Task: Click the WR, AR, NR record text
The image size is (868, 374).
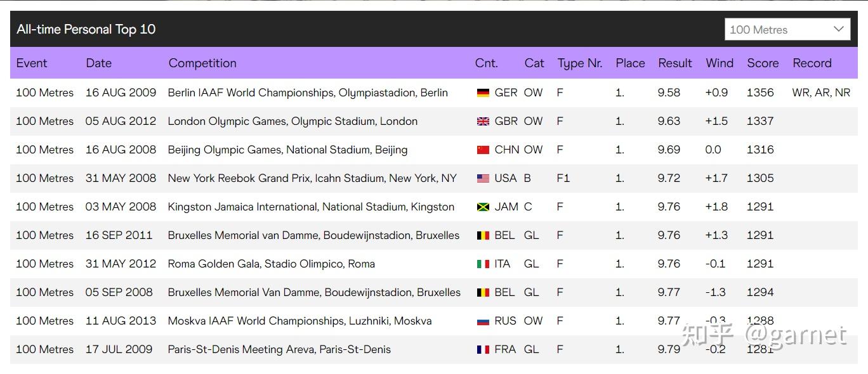Action: (821, 93)
